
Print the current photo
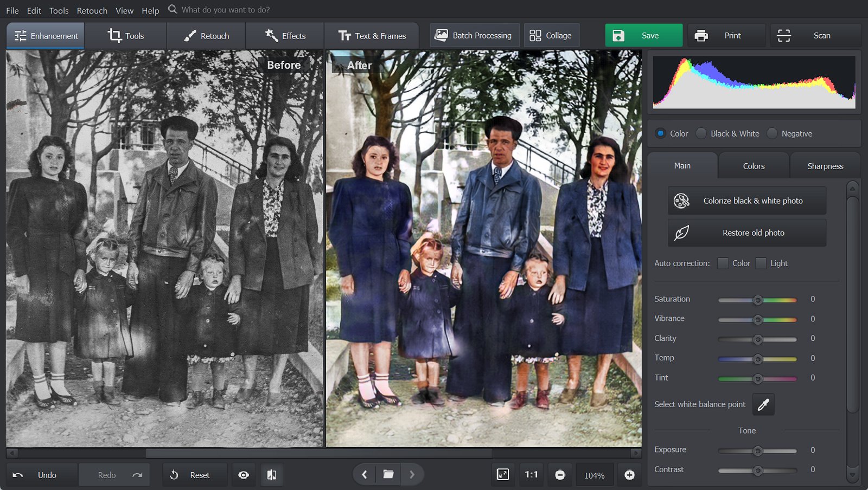click(x=726, y=36)
